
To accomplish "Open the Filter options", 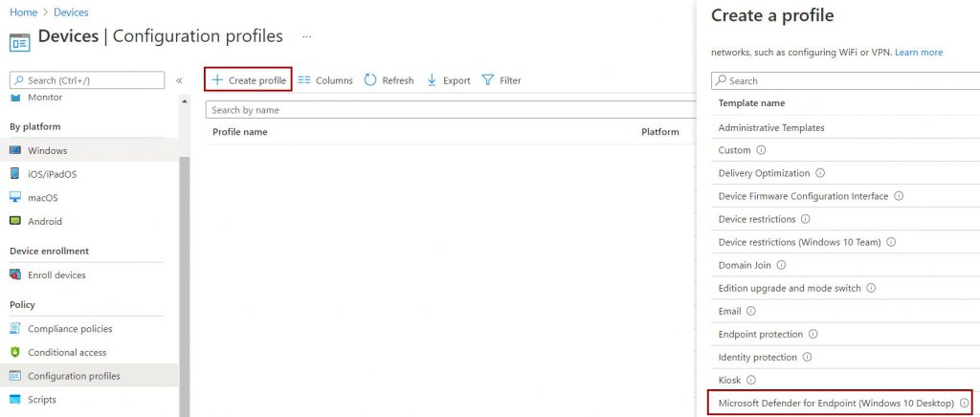I will tap(501, 80).
